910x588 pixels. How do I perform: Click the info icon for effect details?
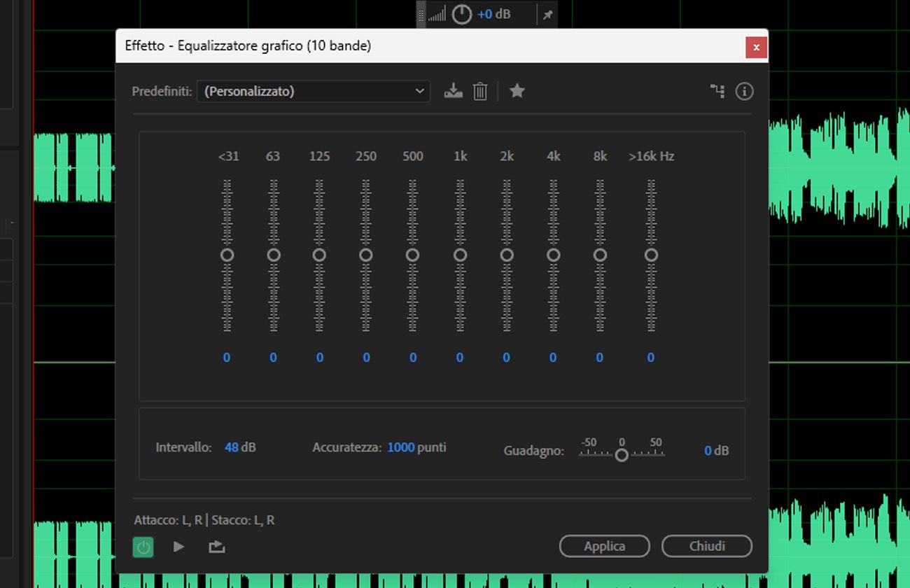tap(745, 91)
